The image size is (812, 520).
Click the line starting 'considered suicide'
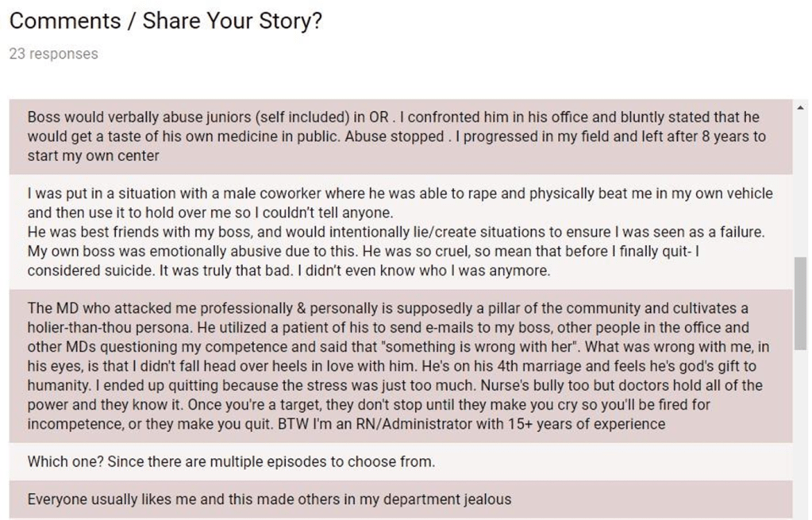point(288,271)
